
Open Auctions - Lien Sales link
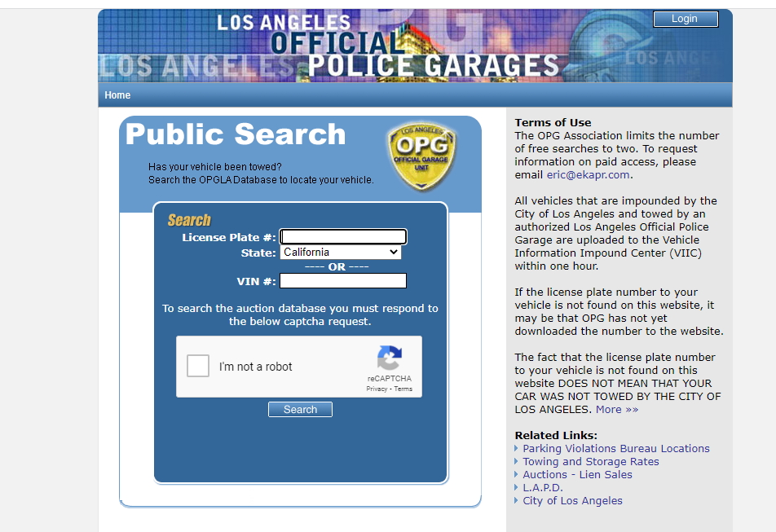pos(578,475)
